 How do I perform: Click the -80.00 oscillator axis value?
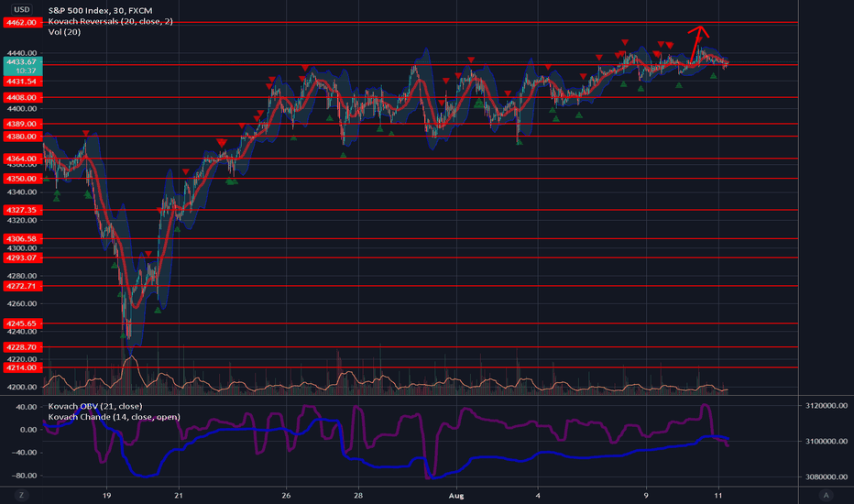point(25,476)
